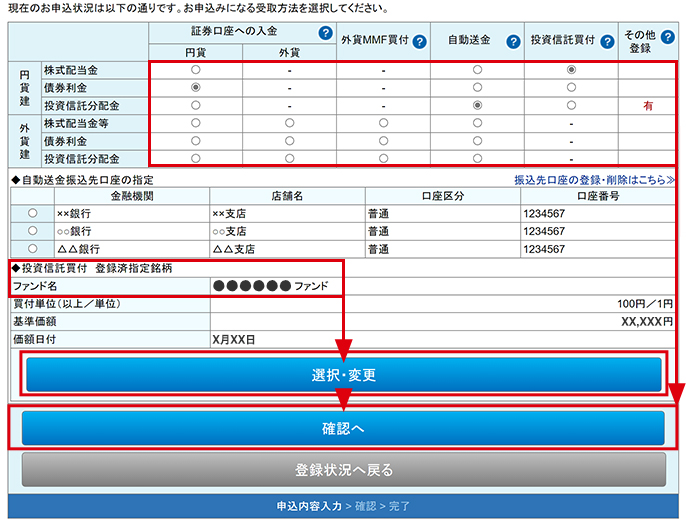
Task: Select 自動送金 for 外貨建 投資信託分配金
Action: click(x=477, y=158)
